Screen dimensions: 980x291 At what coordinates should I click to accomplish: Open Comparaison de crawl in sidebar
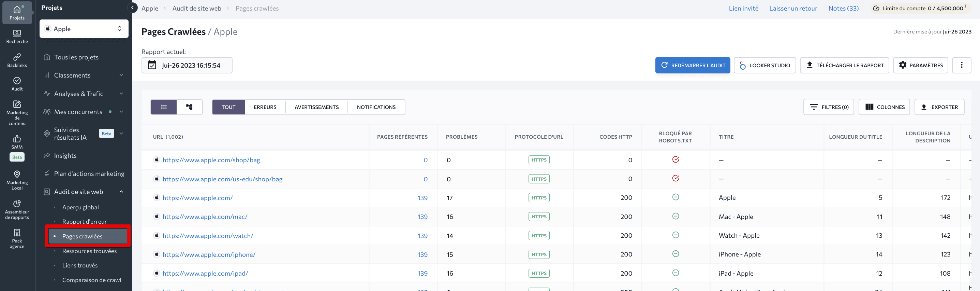tap(92, 280)
